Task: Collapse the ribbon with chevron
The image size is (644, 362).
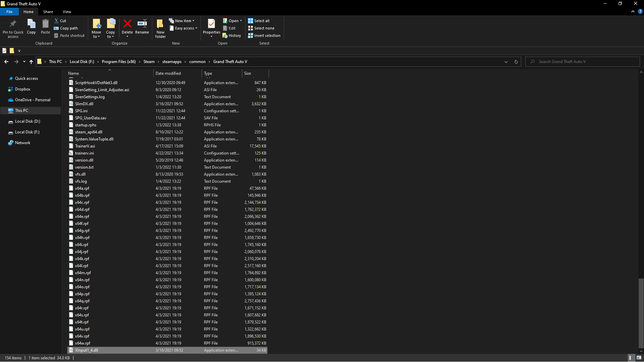Action: click(x=633, y=11)
